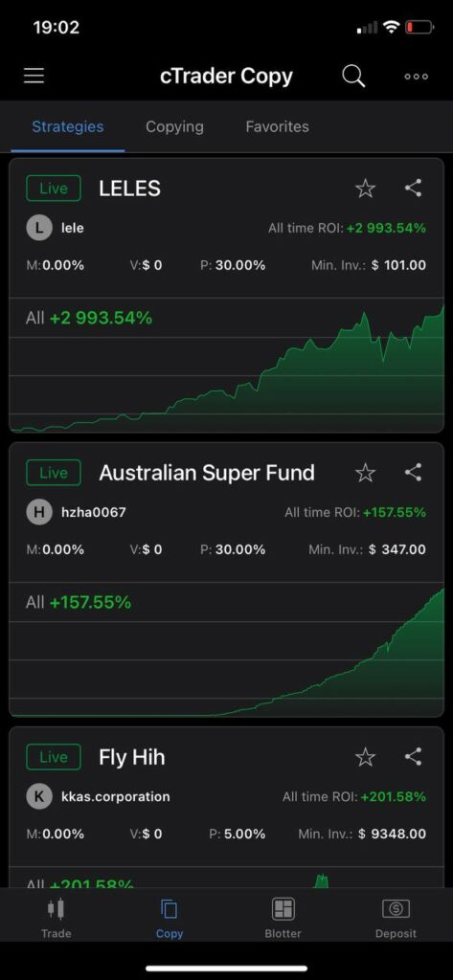Open the Blotter section
The width and height of the screenshot is (453, 980).
(x=283, y=918)
